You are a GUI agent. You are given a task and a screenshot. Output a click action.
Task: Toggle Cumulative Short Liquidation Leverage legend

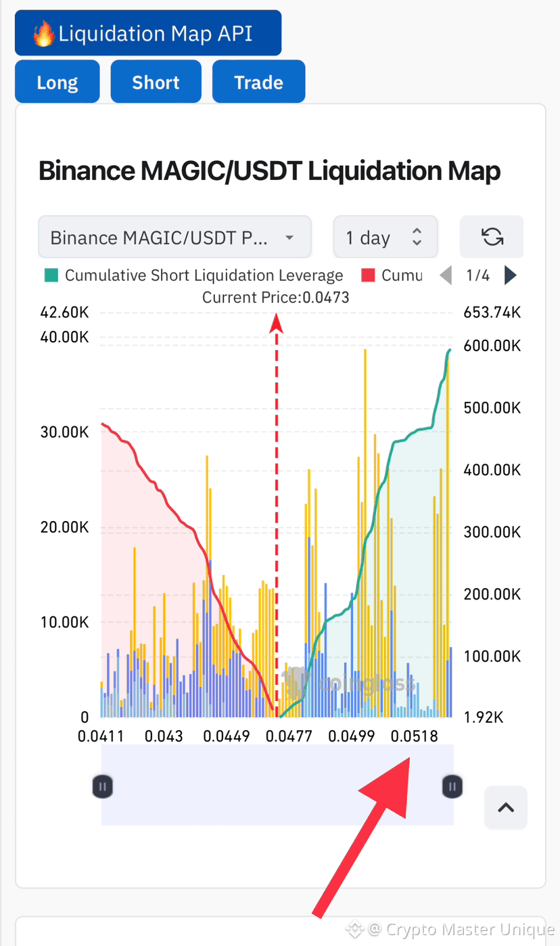[194, 275]
